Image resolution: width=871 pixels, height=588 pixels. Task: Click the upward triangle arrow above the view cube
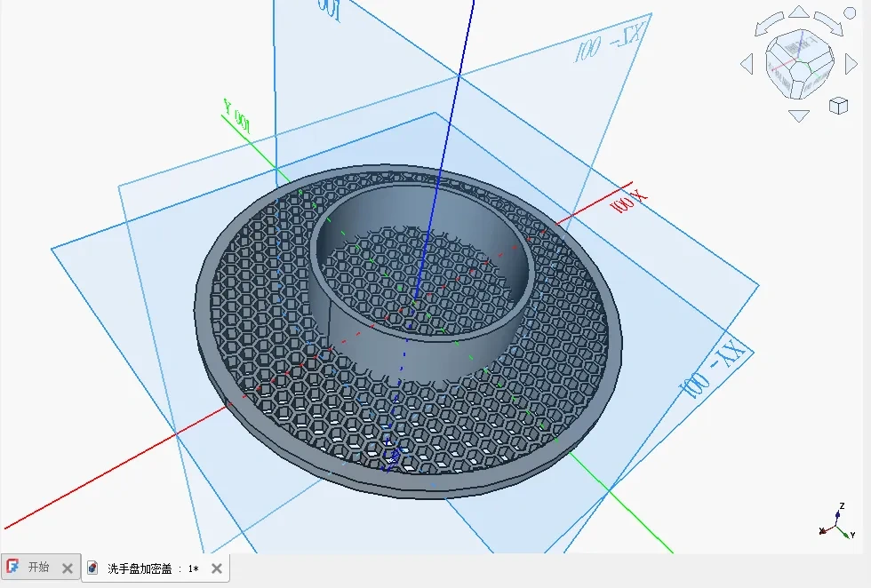pos(799,12)
